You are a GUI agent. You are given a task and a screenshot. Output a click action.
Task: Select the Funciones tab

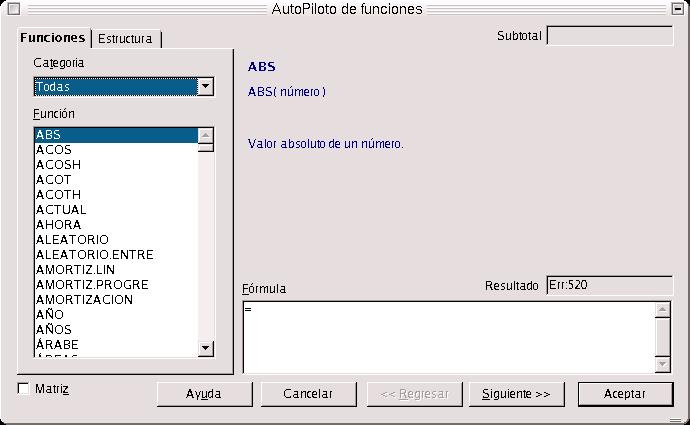click(x=53, y=38)
